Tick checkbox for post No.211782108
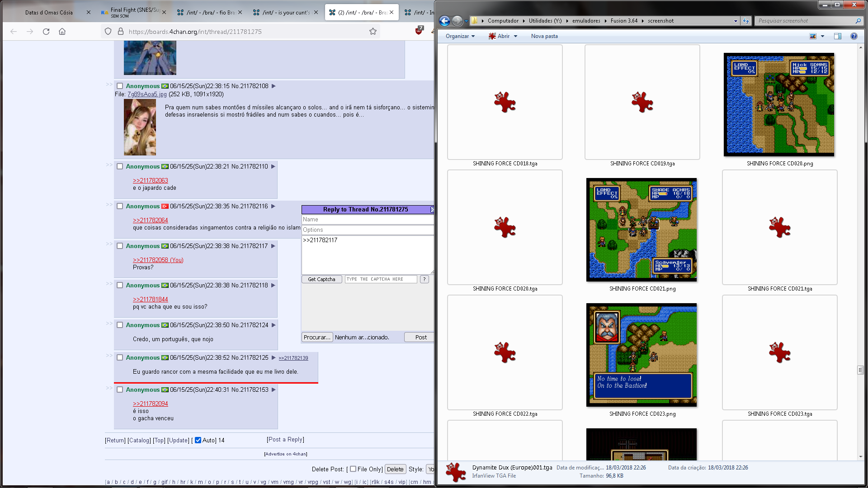The width and height of the screenshot is (868, 488). [120, 86]
